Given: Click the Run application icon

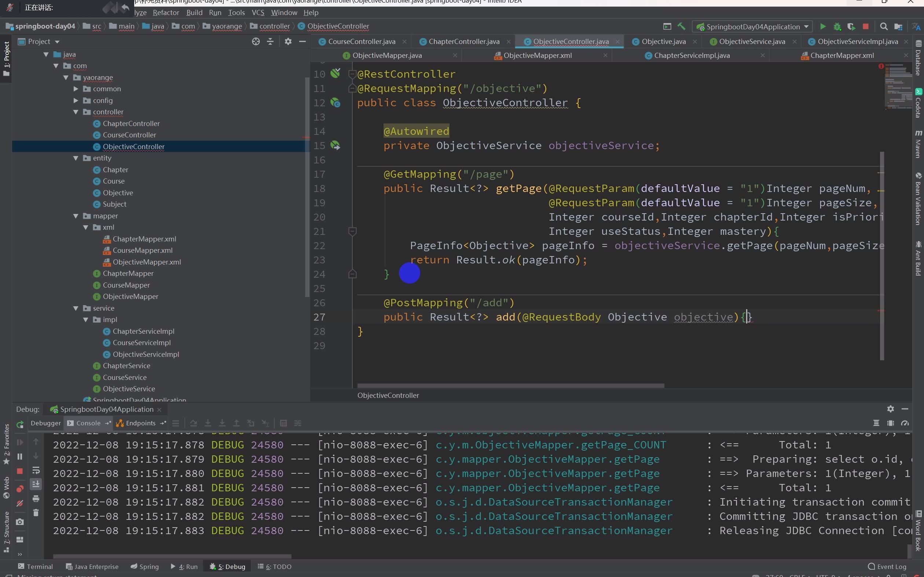Looking at the screenshot, I should click(x=823, y=26).
